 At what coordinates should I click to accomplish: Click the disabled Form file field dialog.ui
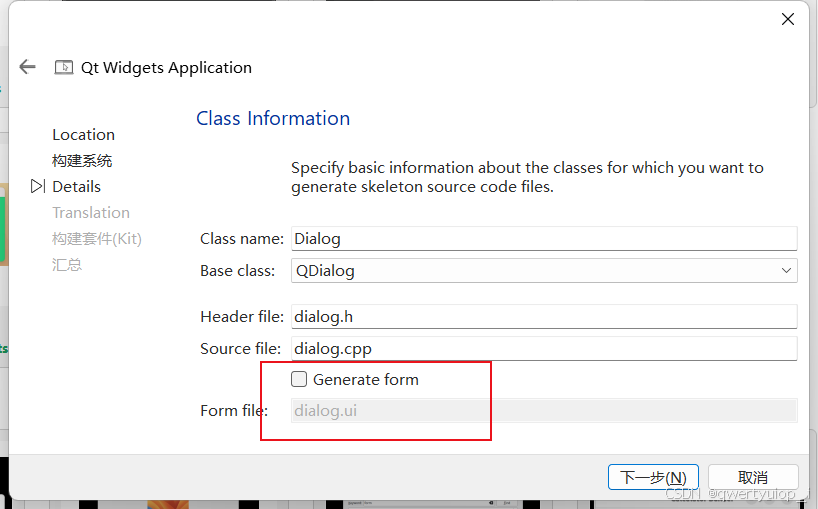(544, 410)
